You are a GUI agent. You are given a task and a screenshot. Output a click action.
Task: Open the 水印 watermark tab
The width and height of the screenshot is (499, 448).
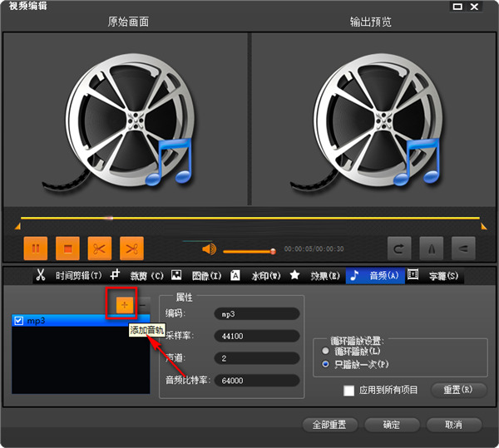pyautogui.click(x=265, y=275)
